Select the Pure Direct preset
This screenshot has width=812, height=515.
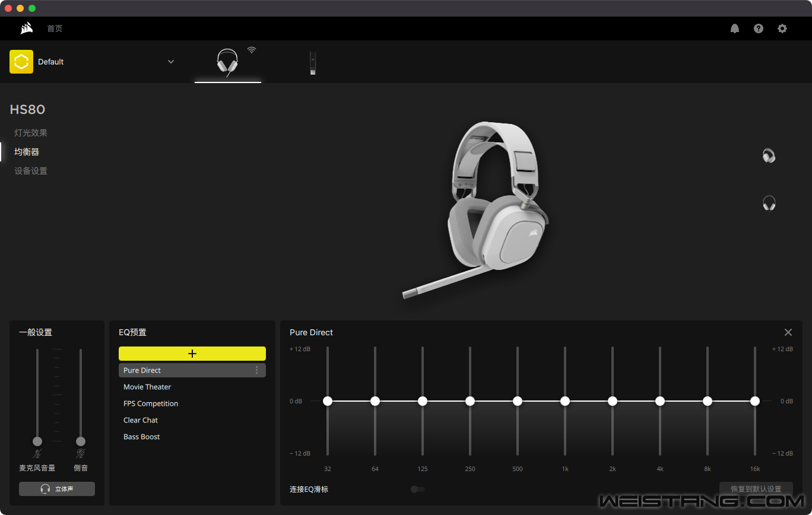pyautogui.click(x=192, y=370)
